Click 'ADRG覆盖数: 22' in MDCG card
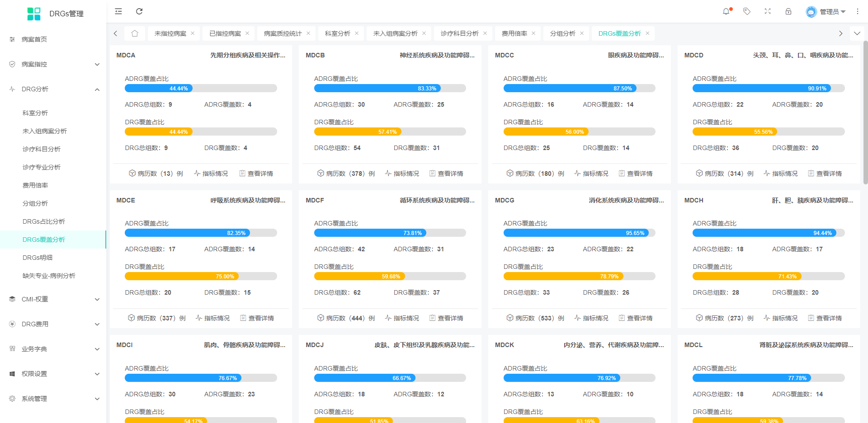Viewport: 868px width, 423px height. (608, 249)
